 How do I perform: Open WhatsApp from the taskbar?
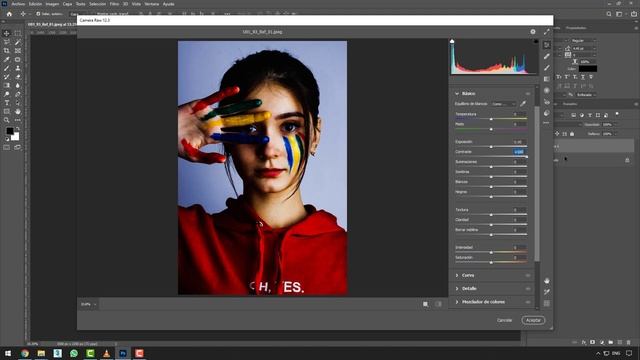coord(74,353)
